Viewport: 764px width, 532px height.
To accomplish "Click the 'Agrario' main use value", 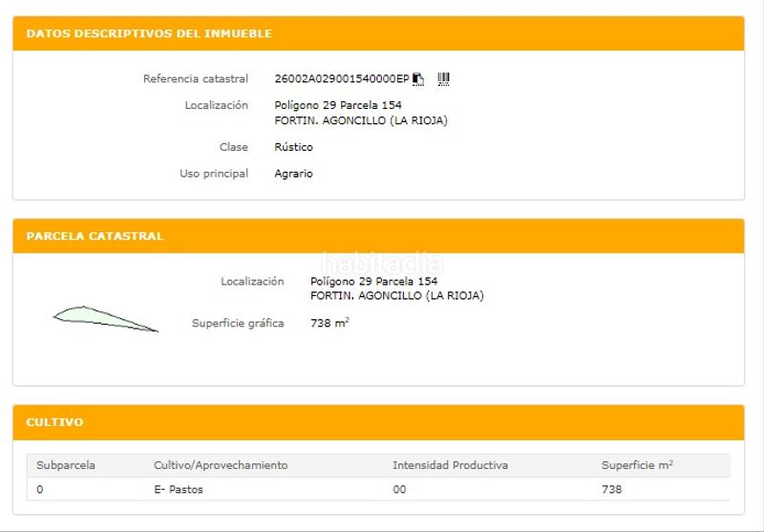I will [x=293, y=174].
